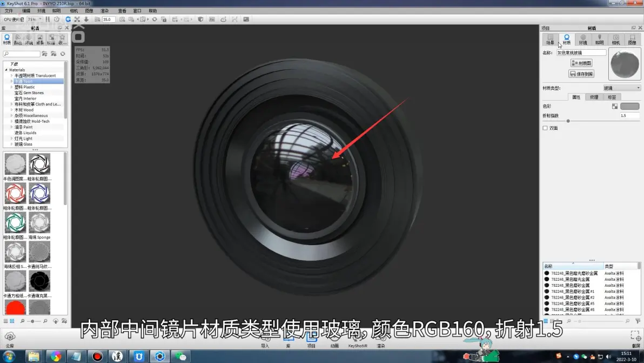Toggle the color texture checker icon beside 色彩
Image resolution: width=644 pixels, height=363 pixels.
[x=614, y=107]
